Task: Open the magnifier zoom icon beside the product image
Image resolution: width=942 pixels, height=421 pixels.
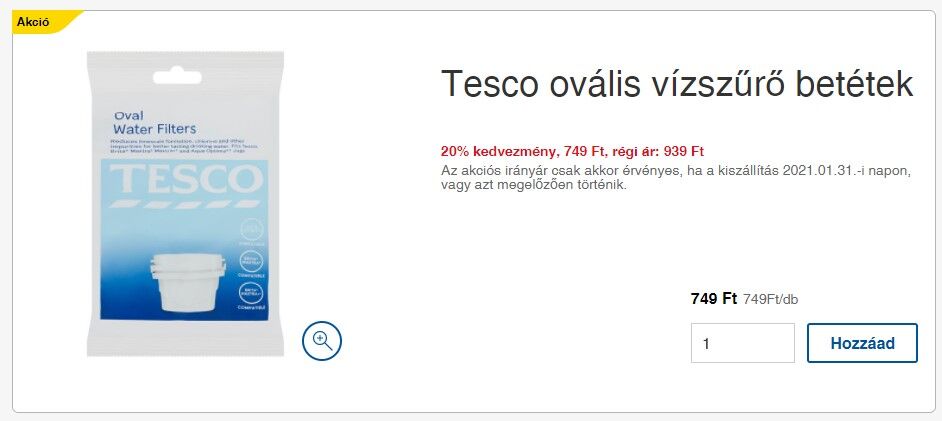Action: (x=321, y=341)
